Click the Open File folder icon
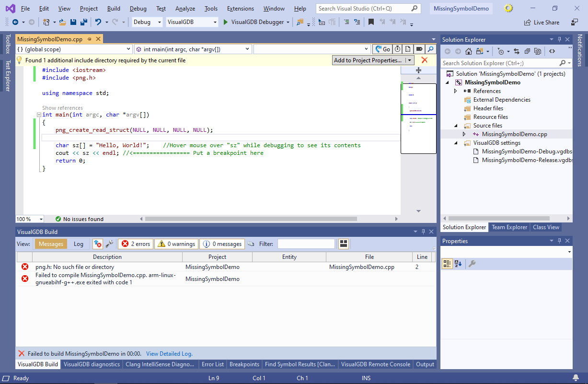The image size is (588, 384). [x=63, y=22]
